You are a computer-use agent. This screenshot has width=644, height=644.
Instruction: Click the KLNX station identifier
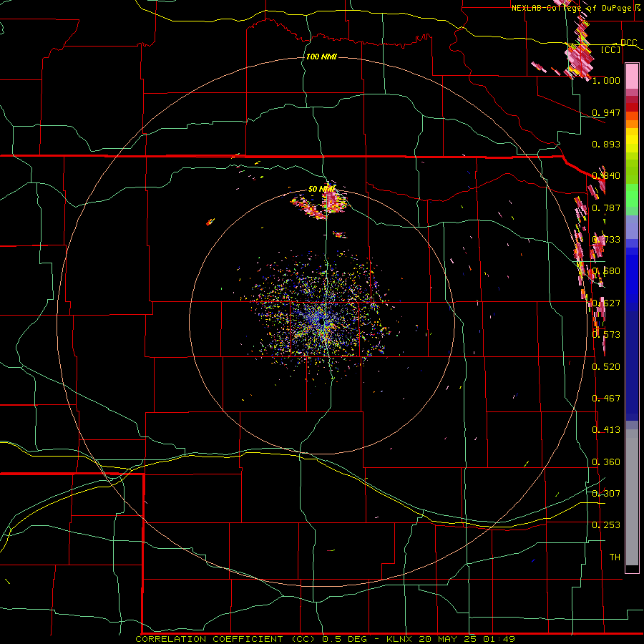403,639
